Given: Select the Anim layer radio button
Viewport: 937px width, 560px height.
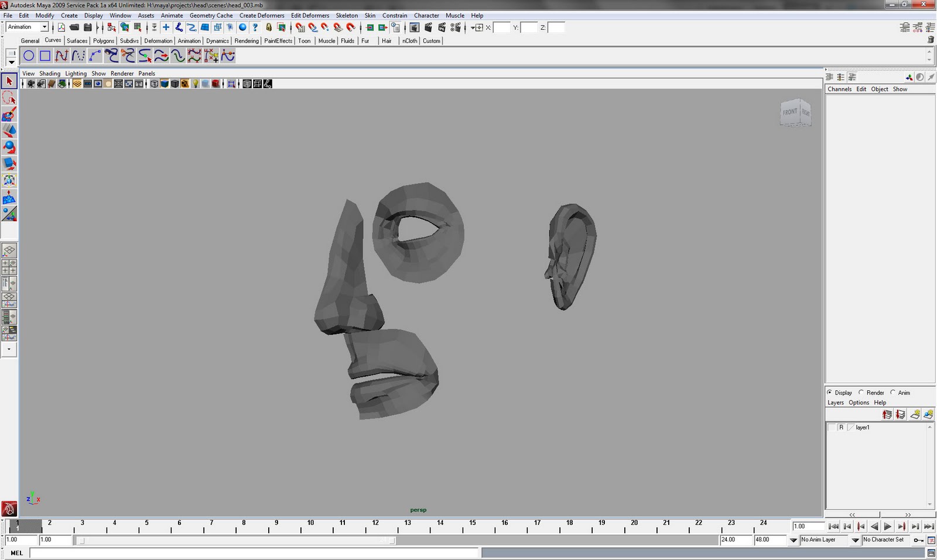Looking at the screenshot, I should point(892,393).
